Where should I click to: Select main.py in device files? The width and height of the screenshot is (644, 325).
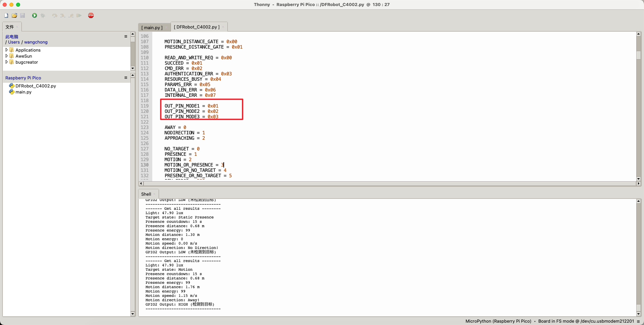(x=23, y=92)
